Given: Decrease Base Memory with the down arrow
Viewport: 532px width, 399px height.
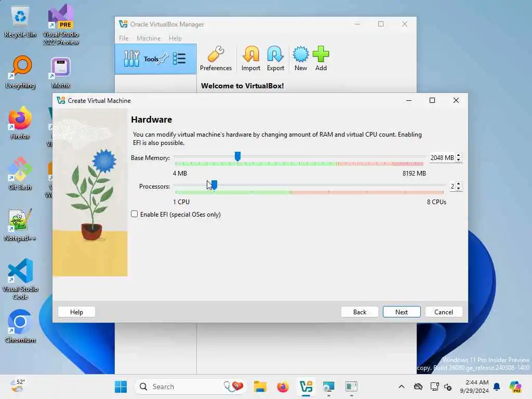Looking at the screenshot, I should [x=459, y=160].
